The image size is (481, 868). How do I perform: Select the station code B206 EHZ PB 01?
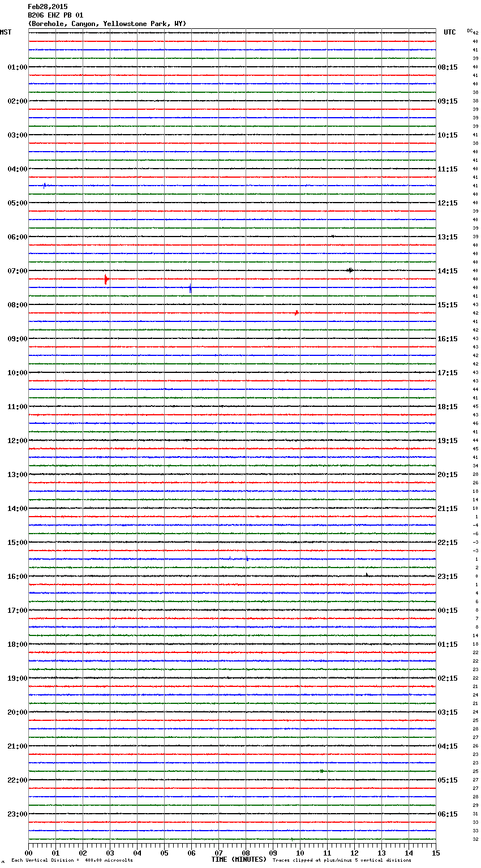point(55,15)
